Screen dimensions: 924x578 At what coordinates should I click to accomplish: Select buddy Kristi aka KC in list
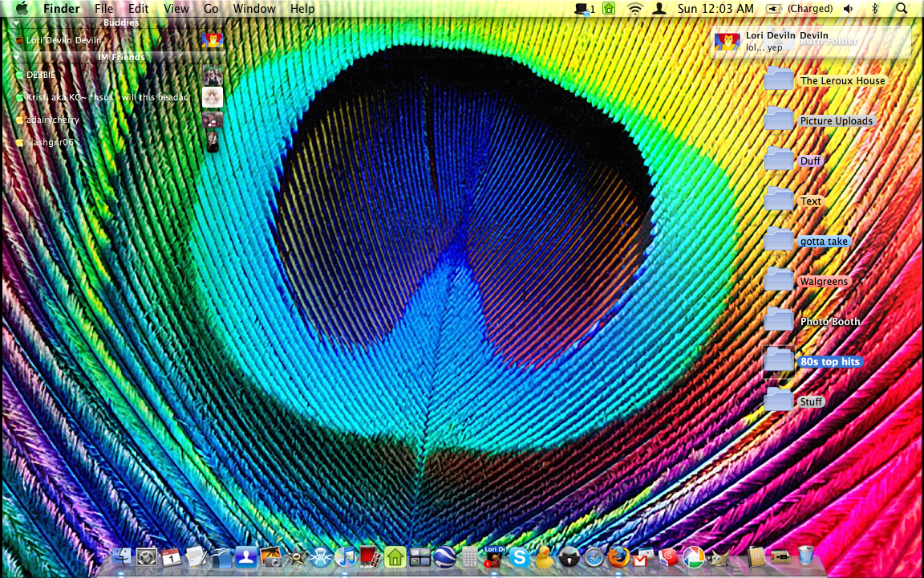(118, 97)
